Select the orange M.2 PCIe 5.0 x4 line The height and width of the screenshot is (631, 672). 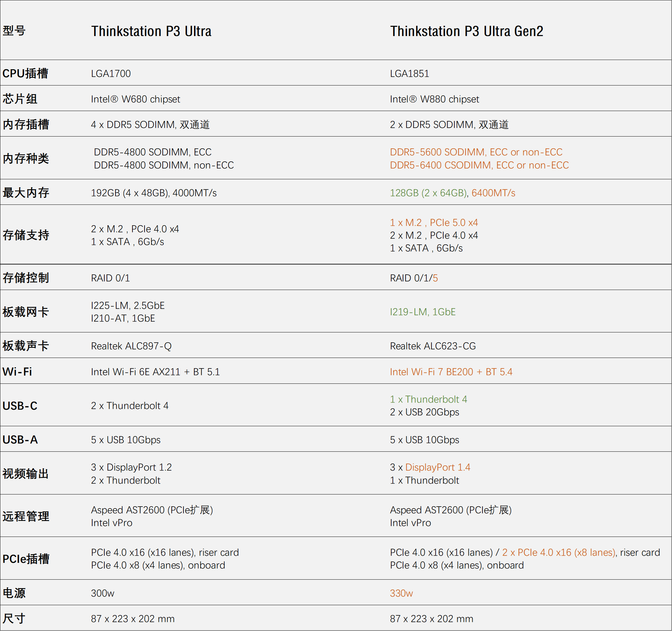pos(434,222)
